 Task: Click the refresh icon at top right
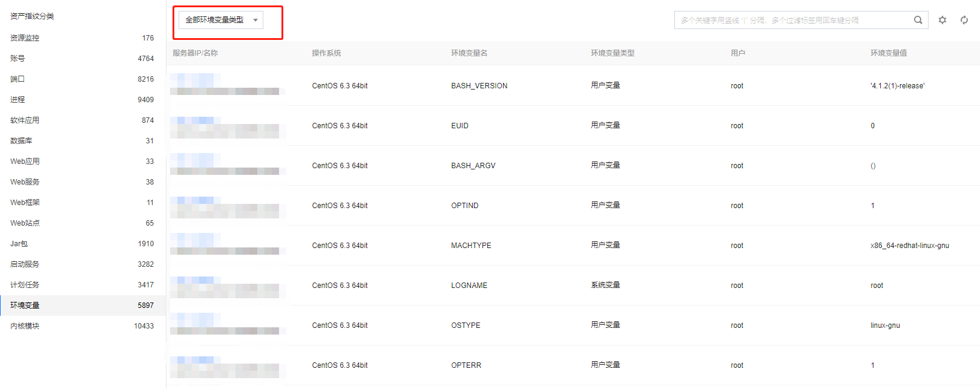964,20
